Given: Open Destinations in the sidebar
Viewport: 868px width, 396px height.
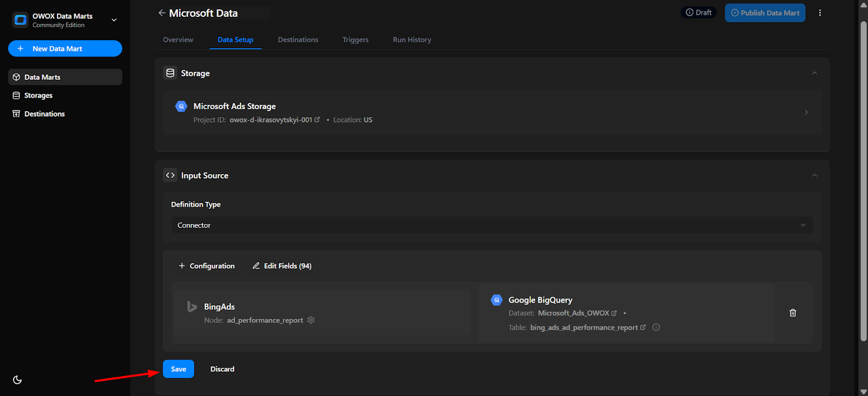Looking at the screenshot, I should click(65, 114).
